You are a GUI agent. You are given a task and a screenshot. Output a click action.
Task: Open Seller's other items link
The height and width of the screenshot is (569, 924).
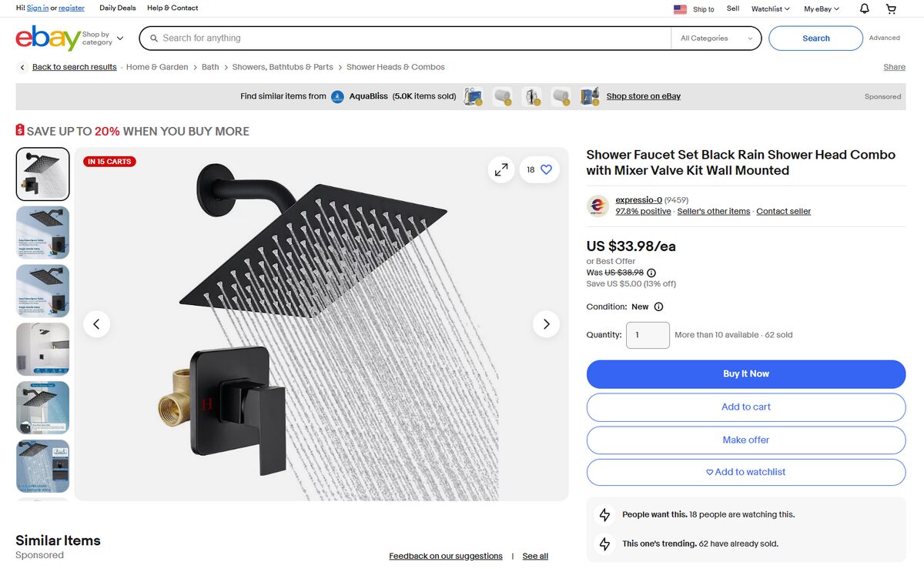713,211
